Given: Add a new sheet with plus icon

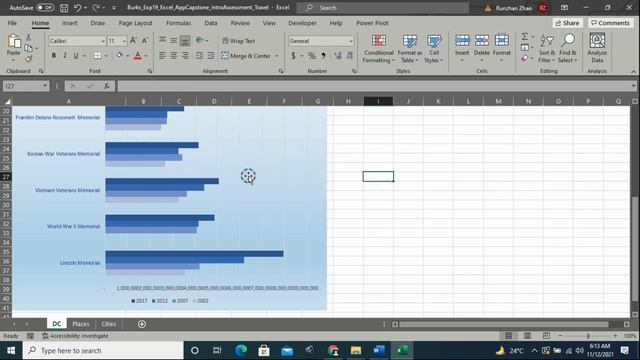Looking at the screenshot, I should (x=142, y=324).
